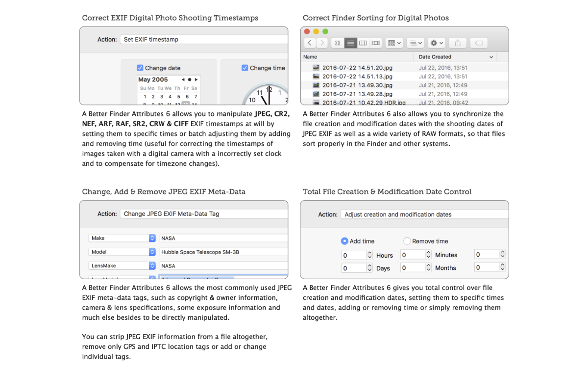
Task: Switch Finder to list view
Action: 350,43
